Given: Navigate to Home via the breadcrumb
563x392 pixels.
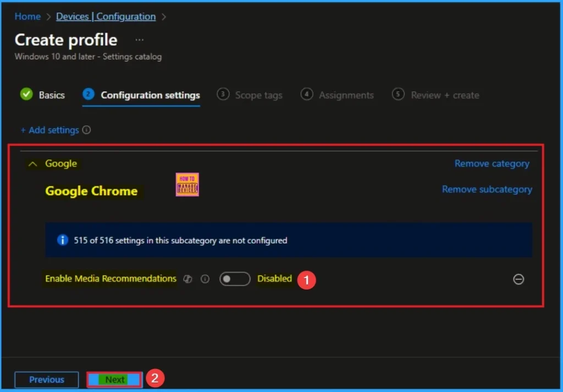Looking at the screenshot, I should (27, 16).
